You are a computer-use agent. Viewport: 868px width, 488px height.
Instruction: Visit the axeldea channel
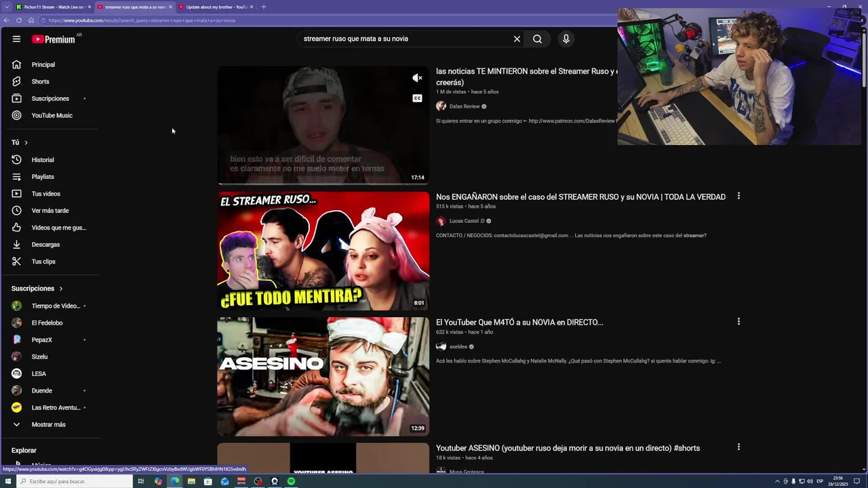[x=458, y=346]
